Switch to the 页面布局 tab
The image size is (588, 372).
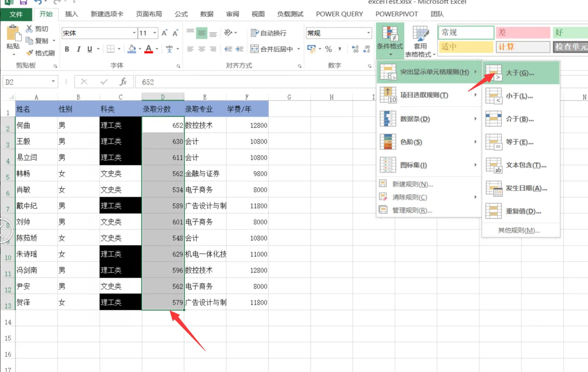pos(149,14)
